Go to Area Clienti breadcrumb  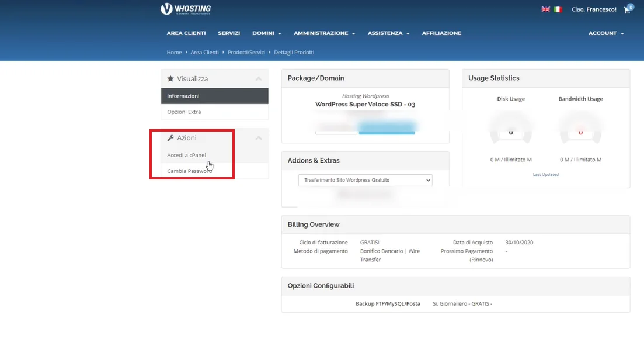(x=204, y=52)
